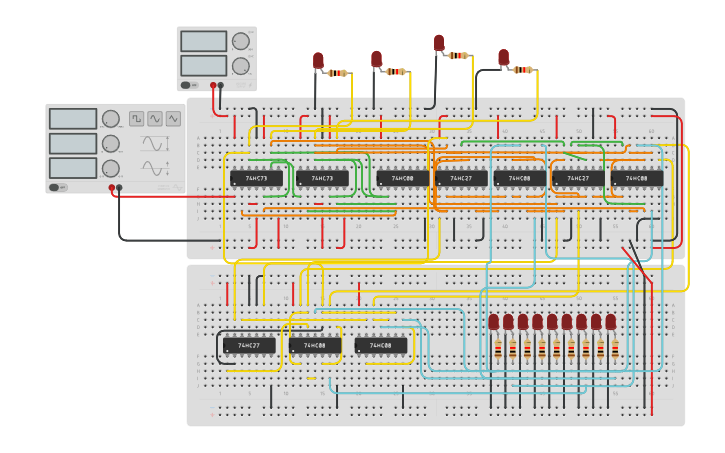
Task: Toggle function generator power switch
Action: point(58,187)
